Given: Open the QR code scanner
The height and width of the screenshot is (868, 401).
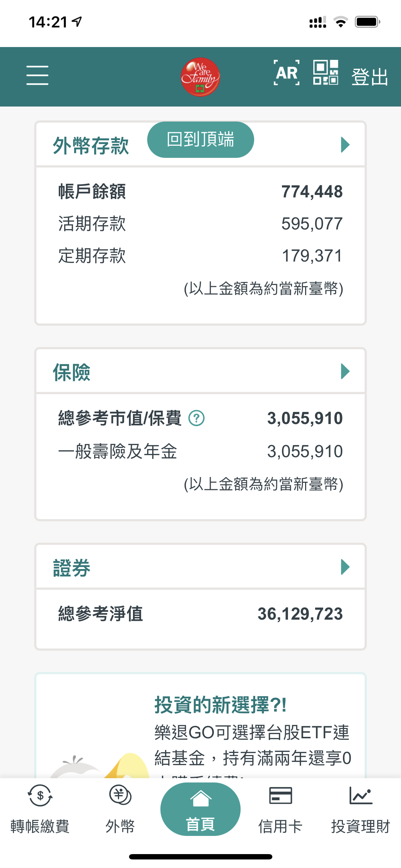Looking at the screenshot, I should click(325, 73).
